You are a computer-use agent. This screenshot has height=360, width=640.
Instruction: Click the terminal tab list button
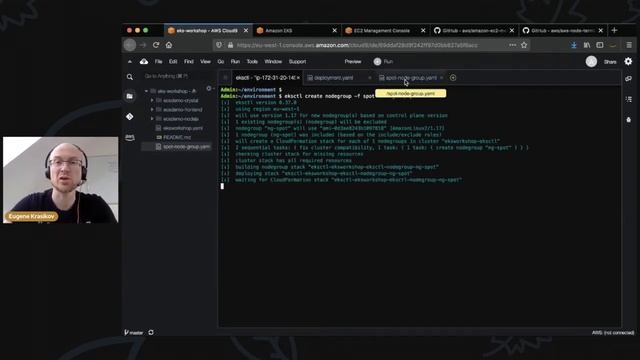225,78
